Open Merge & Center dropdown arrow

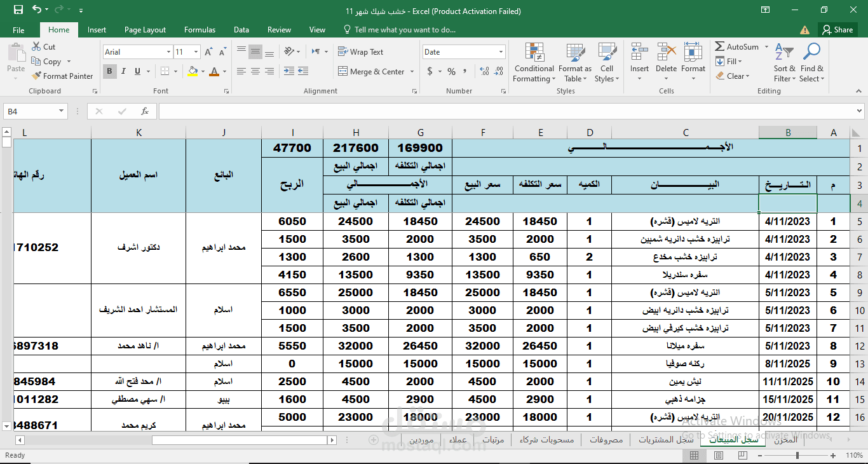pos(412,72)
